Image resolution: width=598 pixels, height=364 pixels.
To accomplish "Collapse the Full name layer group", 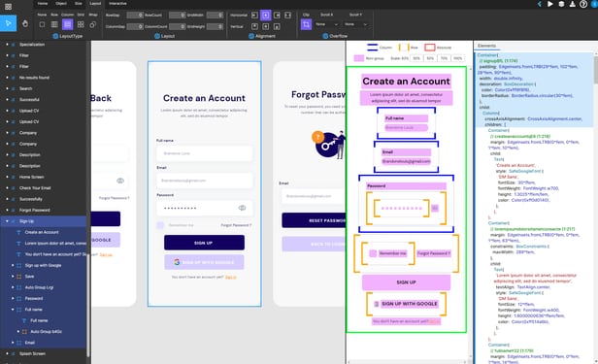I will (13, 310).
